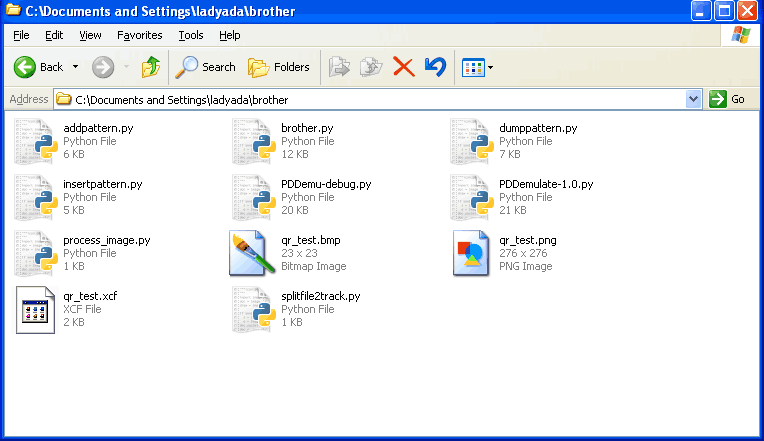Screen dimensions: 764x441
Task: Open the Search pane
Action: pos(206,67)
